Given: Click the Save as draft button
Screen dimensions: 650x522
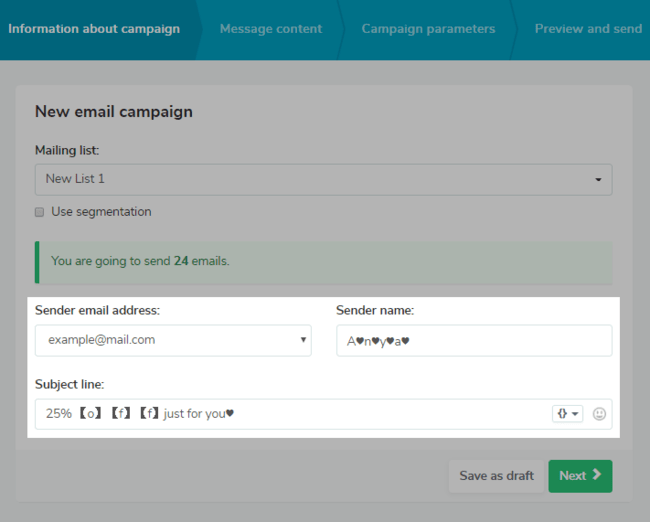Looking at the screenshot, I should (496, 476).
